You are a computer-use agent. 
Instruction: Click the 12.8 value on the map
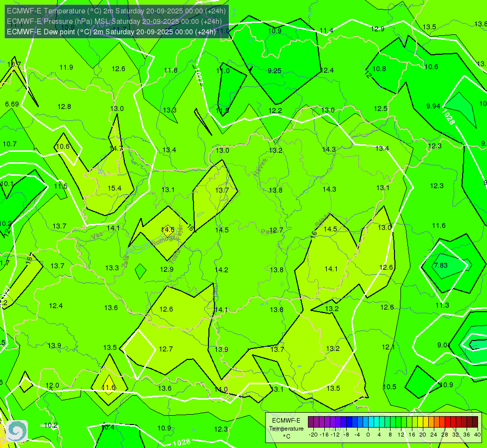[64, 107]
